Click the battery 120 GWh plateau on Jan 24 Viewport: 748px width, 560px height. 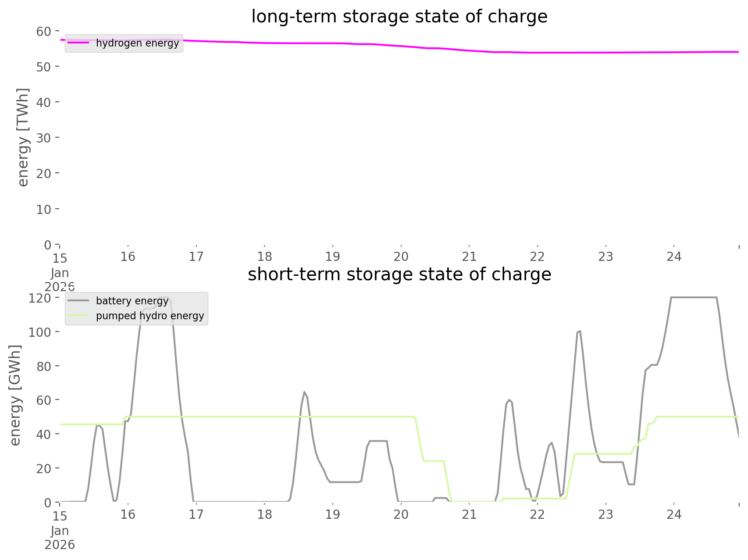coord(694,298)
